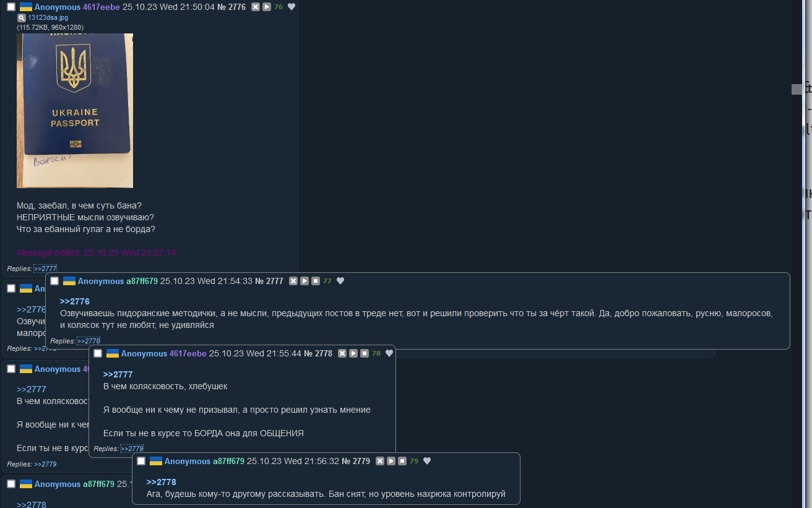Tick checkbox of background post quoting >>2776
812x508 pixels.
pos(11,288)
